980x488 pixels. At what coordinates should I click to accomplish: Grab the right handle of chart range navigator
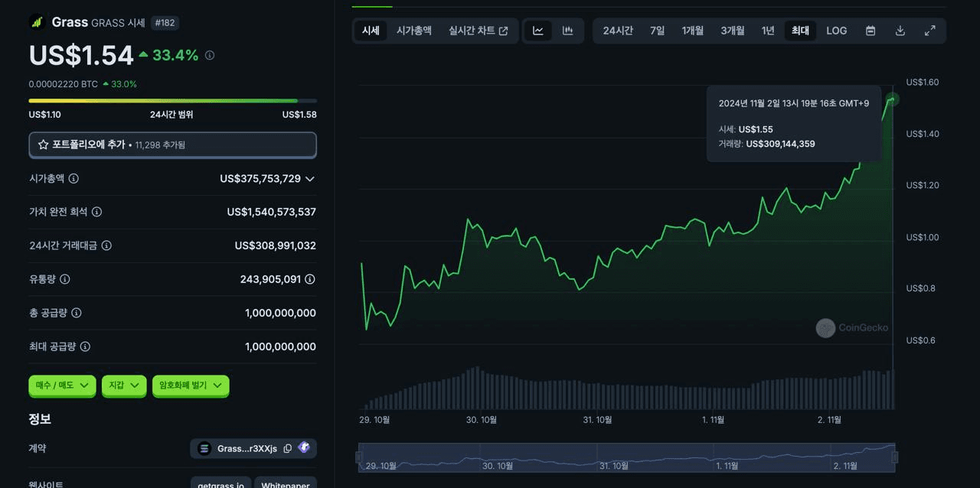[894, 457]
